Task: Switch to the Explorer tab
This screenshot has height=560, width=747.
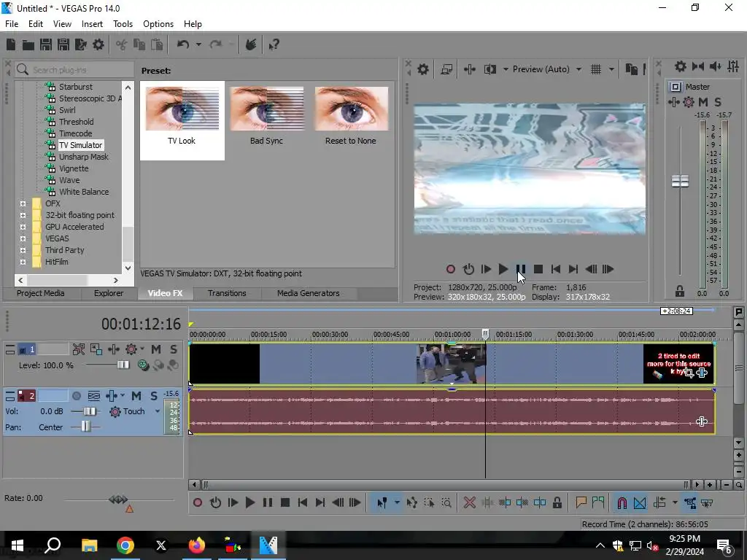Action: [108, 293]
